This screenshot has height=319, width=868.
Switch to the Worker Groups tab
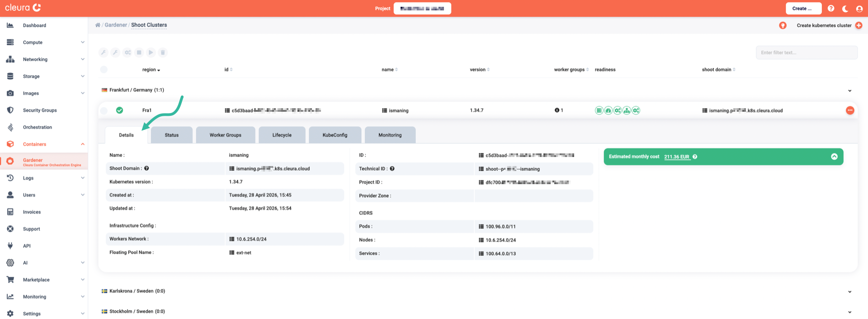click(226, 135)
